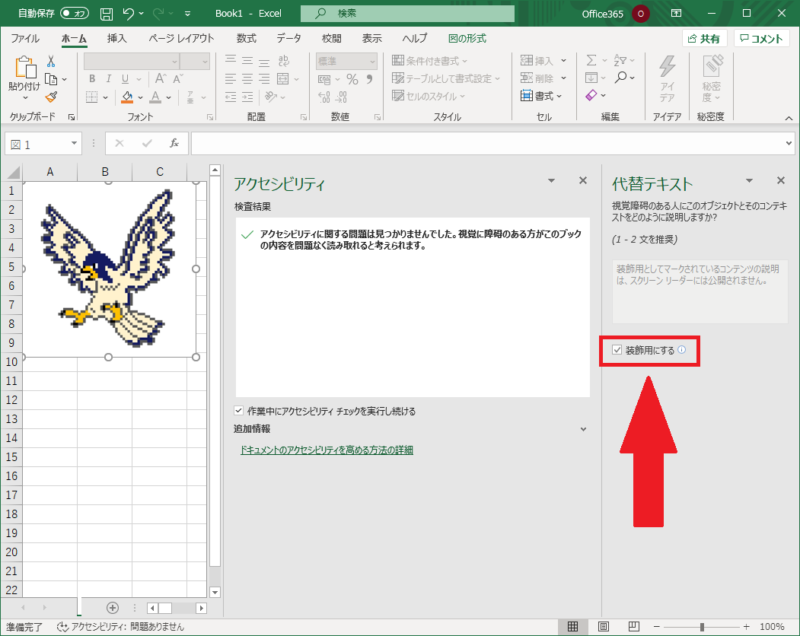Uncheck the 装飾用にする checkbox

[x=617, y=350]
